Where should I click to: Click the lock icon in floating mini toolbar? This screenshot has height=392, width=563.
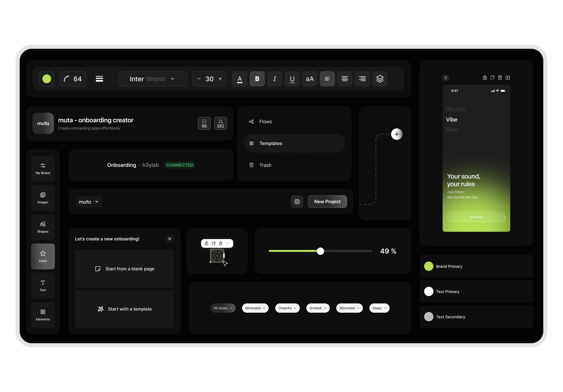coord(207,243)
